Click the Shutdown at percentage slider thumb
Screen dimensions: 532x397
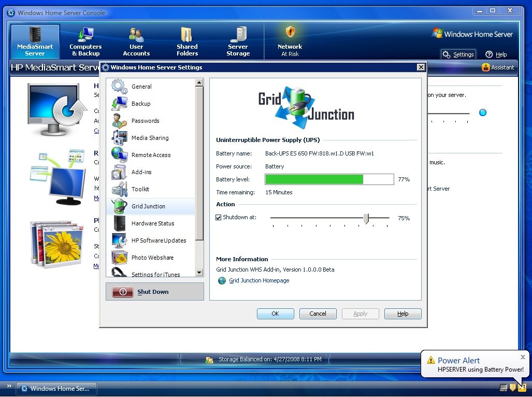click(x=366, y=219)
